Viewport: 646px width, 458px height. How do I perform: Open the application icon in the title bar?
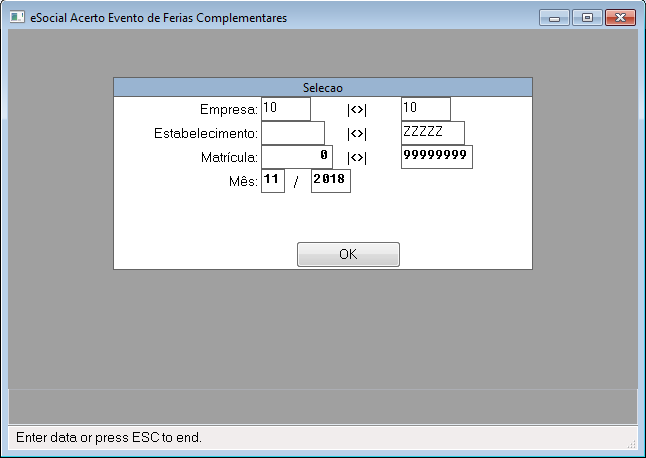[x=17, y=17]
